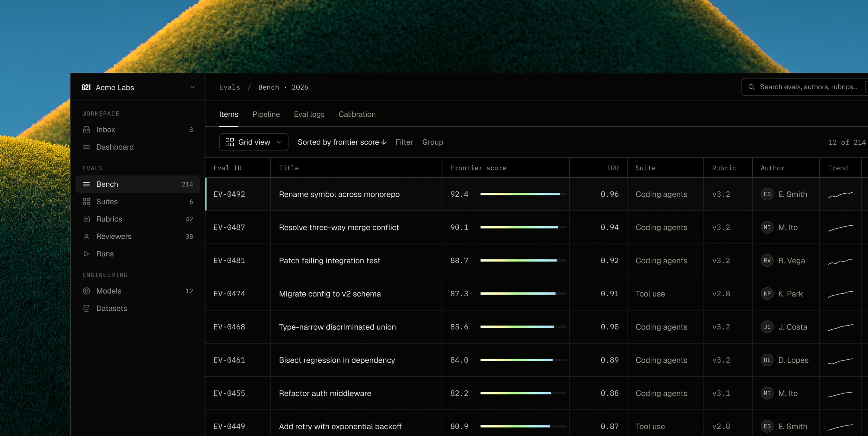
Task: Switch to the Pipeline tab
Action: (266, 114)
